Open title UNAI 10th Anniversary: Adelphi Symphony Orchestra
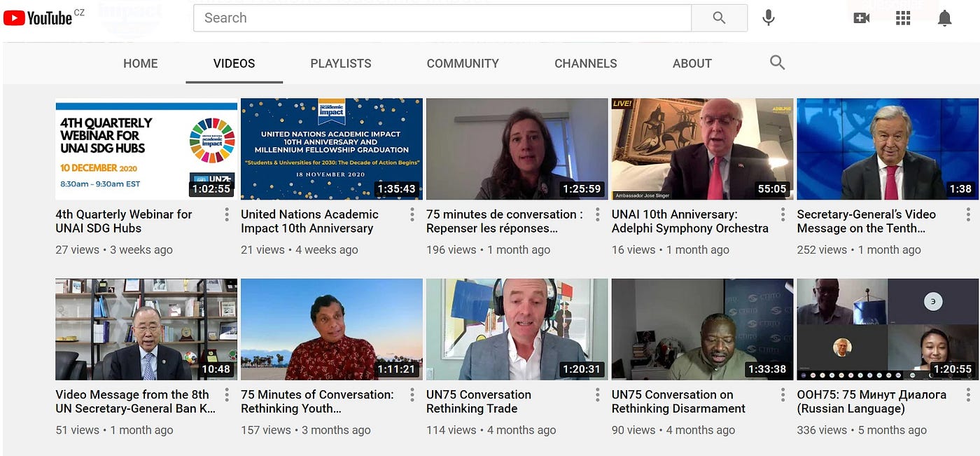980x456 pixels. tap(690, 221)
